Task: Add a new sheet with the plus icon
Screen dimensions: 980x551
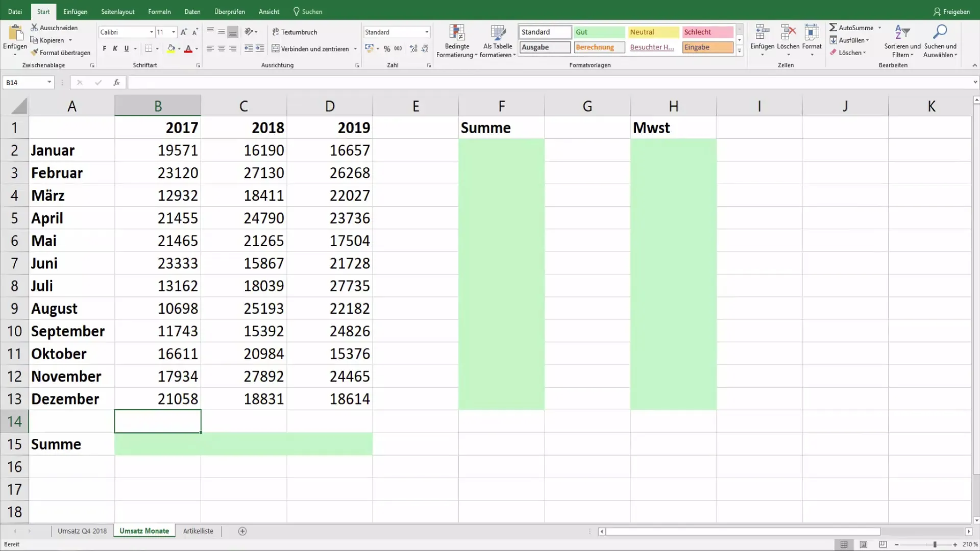Action: pos(242,531)
